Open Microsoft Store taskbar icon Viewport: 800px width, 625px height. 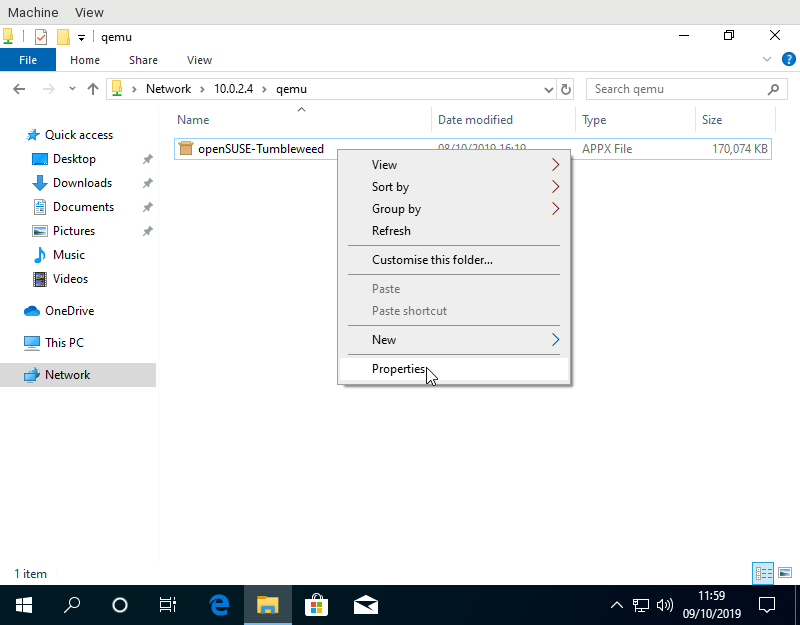316,605
